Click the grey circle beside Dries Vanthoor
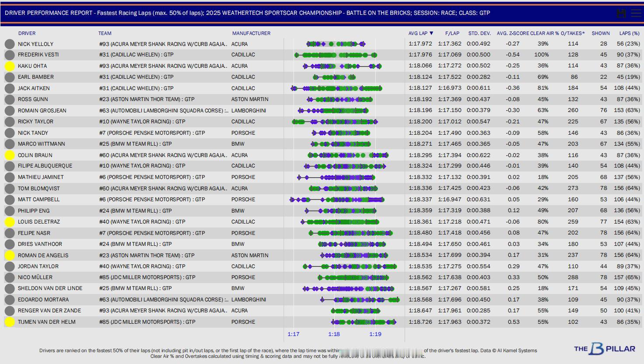Image resolution: width=644 pixels, height=364 pixels. 10,244
